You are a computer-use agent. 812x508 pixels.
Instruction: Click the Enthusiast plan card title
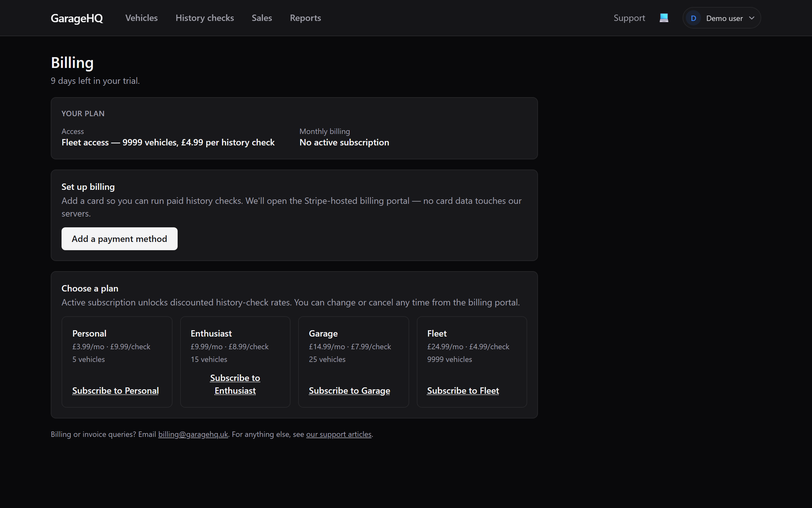pyautogui.click(x=211, y=333)
